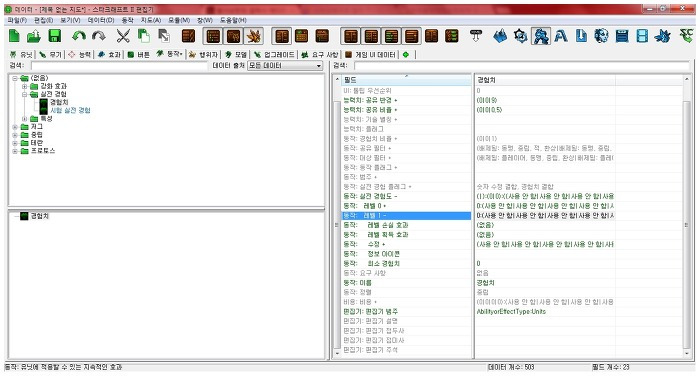This screenshot has height=376, width=700.
Task: Expand the 프로토스 folder
Action: pyautogui.click(x=15, y=151)
